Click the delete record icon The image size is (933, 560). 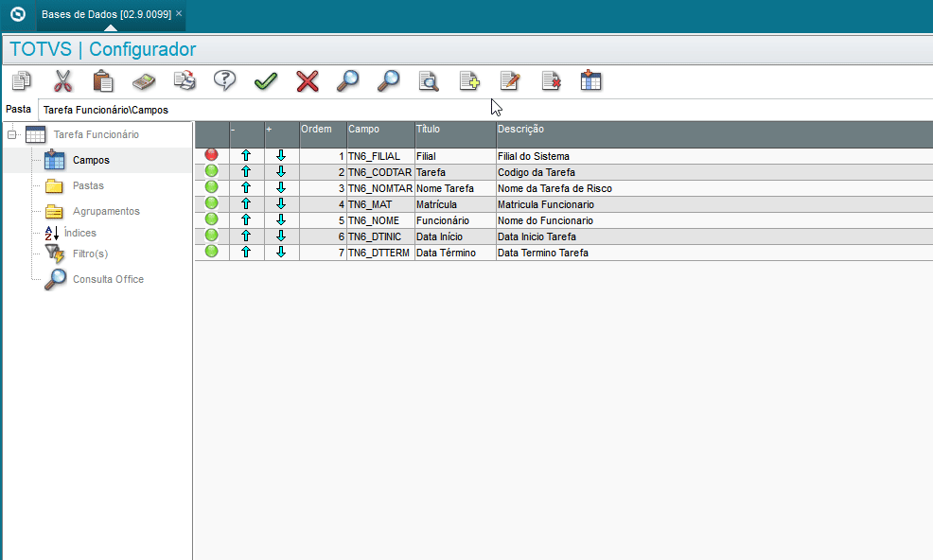tap(551, 81)
